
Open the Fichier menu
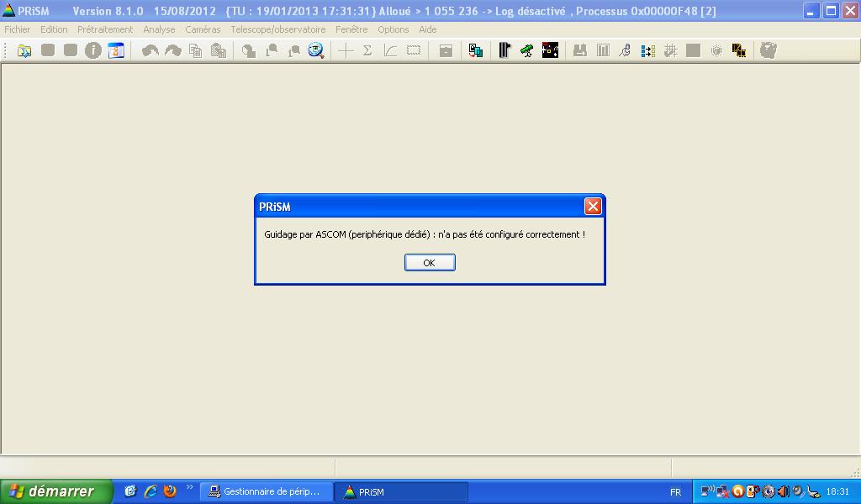(x=18, y=29)
